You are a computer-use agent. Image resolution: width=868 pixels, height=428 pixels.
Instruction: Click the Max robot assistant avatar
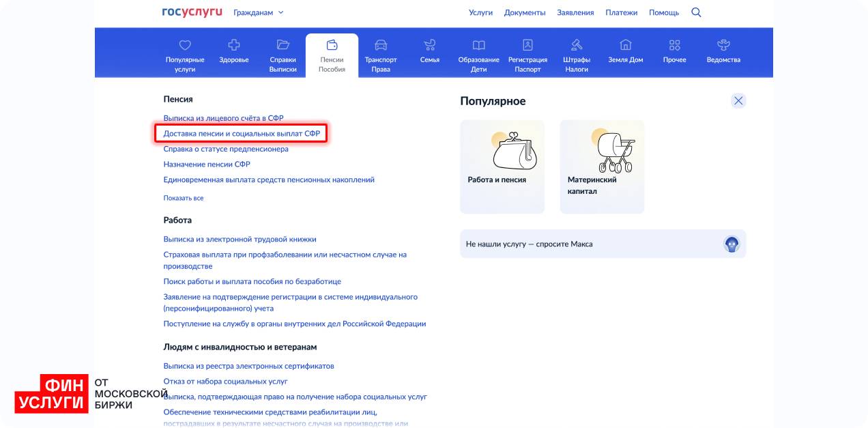732,244
